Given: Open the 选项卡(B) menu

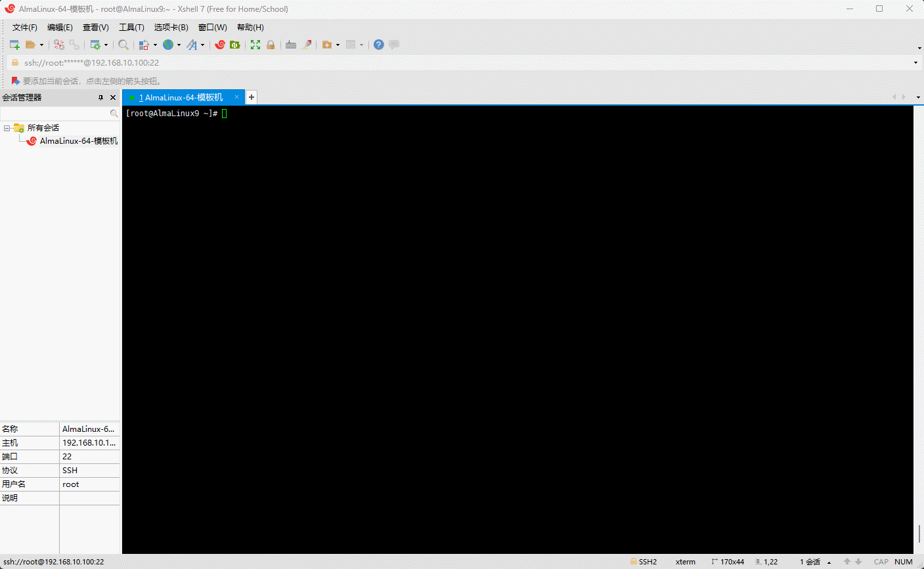Looking at the screenshot, I should 171,27.
